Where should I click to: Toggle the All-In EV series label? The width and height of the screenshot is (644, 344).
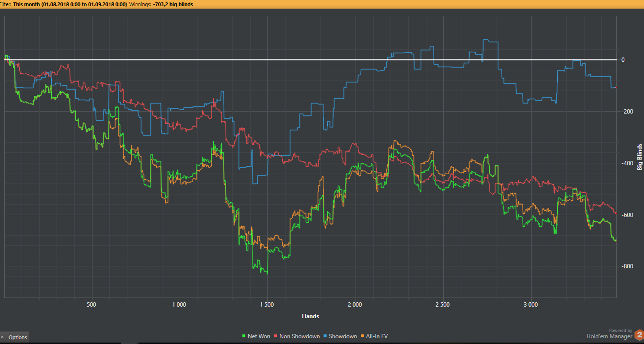point(377,336)
